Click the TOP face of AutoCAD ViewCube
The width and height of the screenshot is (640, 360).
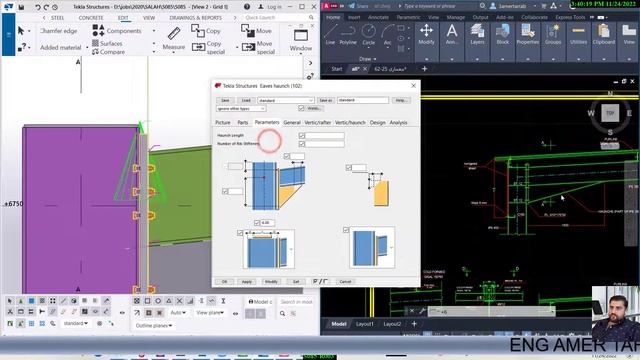[x=610, y=113]
